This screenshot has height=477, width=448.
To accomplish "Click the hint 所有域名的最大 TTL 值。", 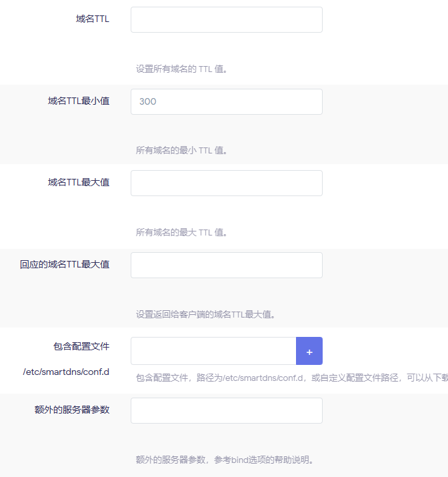I will [182, 232].
